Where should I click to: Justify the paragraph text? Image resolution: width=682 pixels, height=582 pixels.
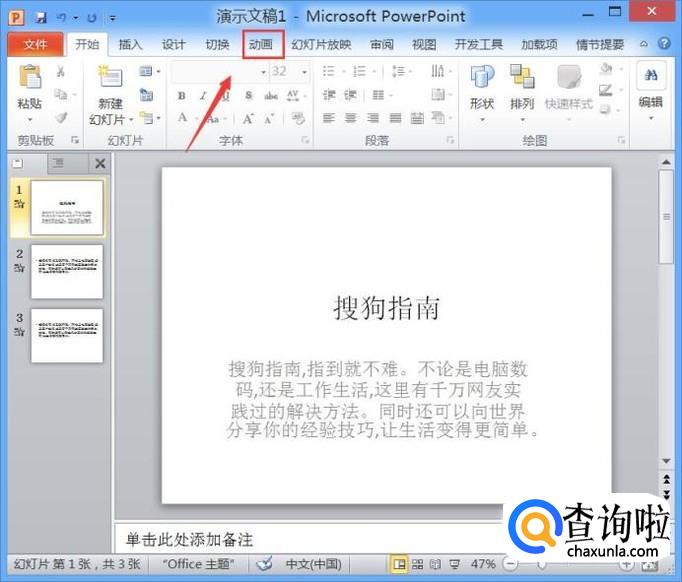point(395,118)
